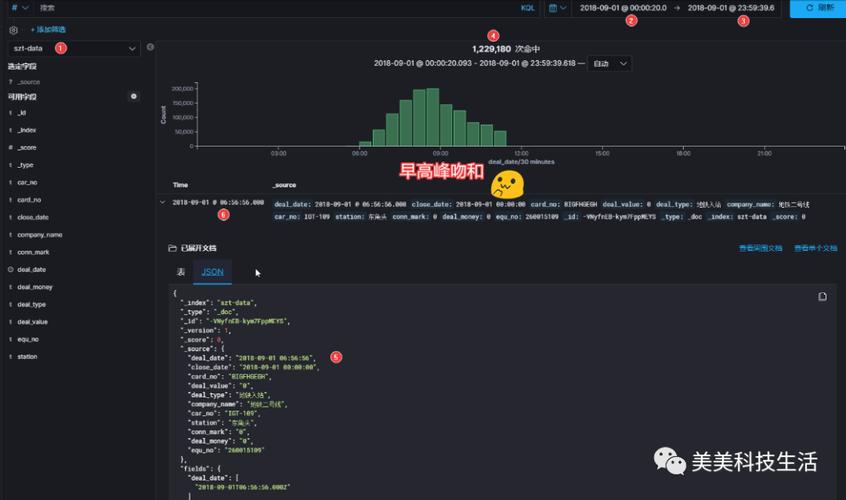Click the add filter link
The width and height of the screenshot is (846, 500).
pyautogui.click(x=49, y=30)
